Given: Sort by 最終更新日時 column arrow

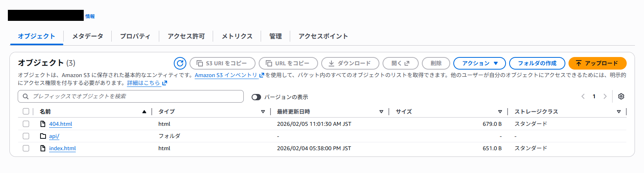Looking at the screenshot, I should [381, 112].
